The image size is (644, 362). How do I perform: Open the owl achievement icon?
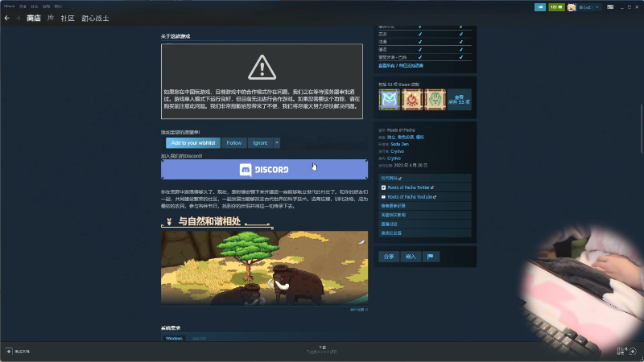click(390, 99)
